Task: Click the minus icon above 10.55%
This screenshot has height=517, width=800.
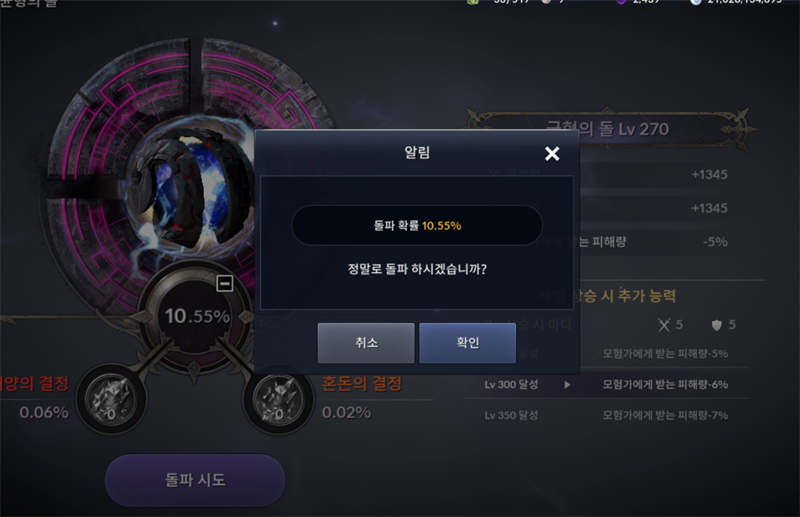Action: click(224, 283)
